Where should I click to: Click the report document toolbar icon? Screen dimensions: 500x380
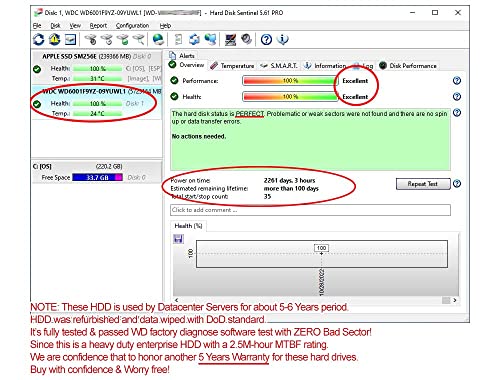pyautogui.click(x=178, y=40)
